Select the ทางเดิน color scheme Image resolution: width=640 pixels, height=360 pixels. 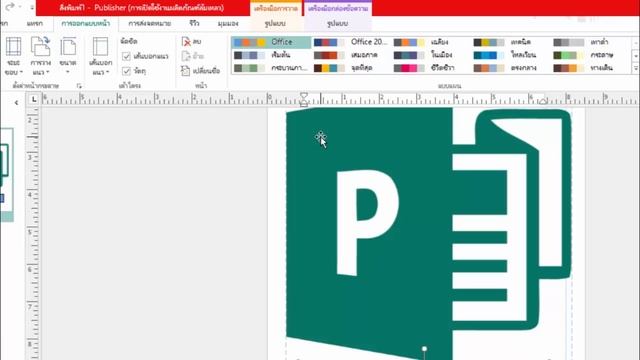coord(591,68)
